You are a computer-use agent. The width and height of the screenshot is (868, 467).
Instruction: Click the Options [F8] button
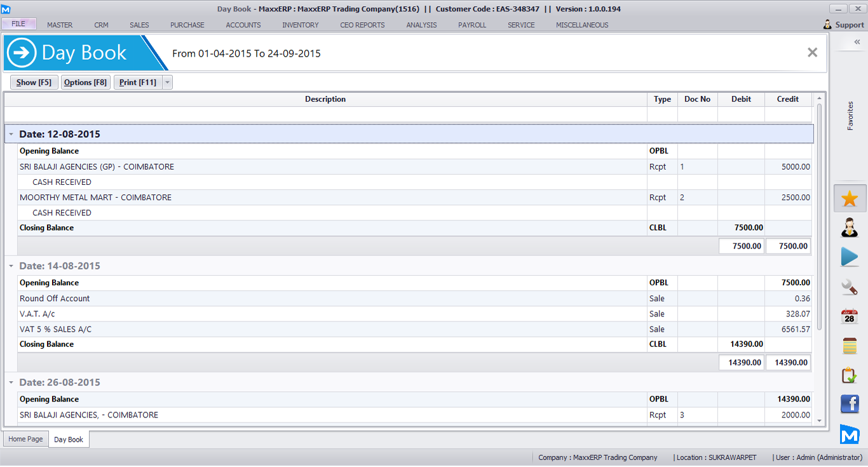(85, 83)
